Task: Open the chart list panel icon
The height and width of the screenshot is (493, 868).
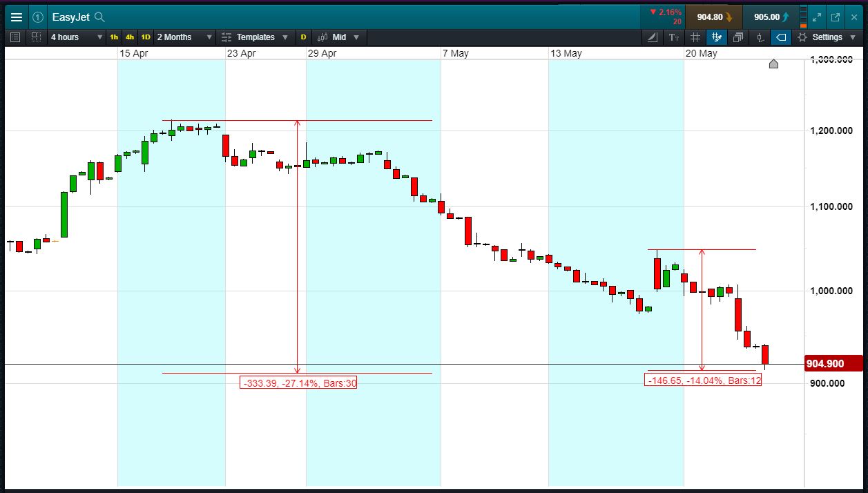Action: [x=16, y=37]
